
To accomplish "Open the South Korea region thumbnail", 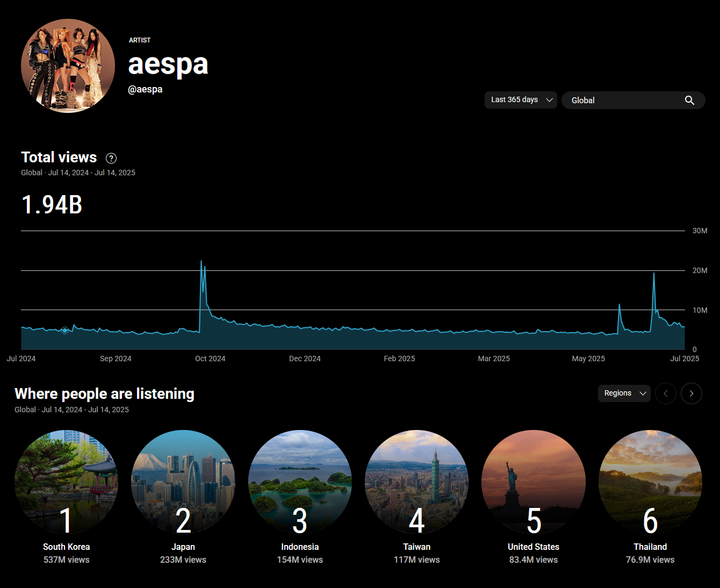I will [x=67, y=482].
